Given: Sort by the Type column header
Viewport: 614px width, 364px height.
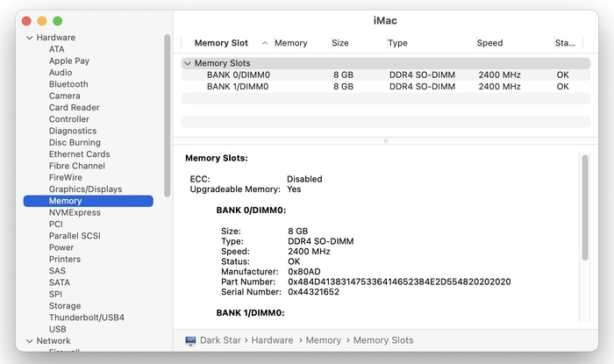Looking at the screenshot, I should click(x=397, y=43).
